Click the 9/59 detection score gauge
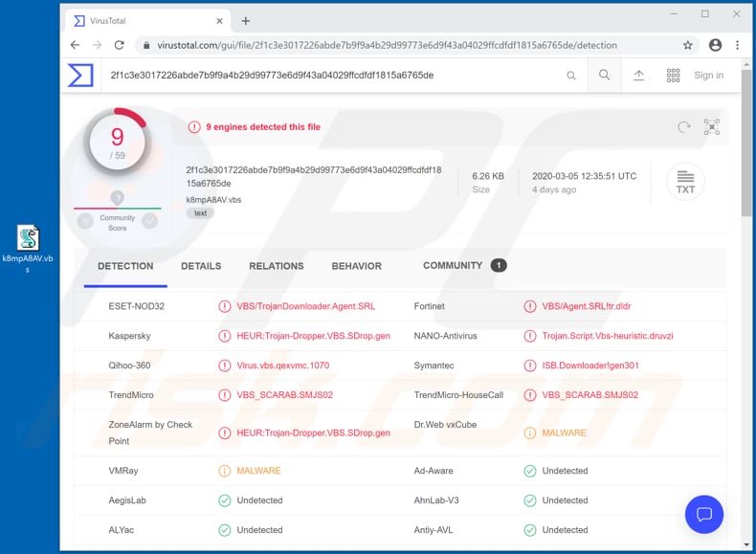The image size is (756, 554). (x=117, y=143)
